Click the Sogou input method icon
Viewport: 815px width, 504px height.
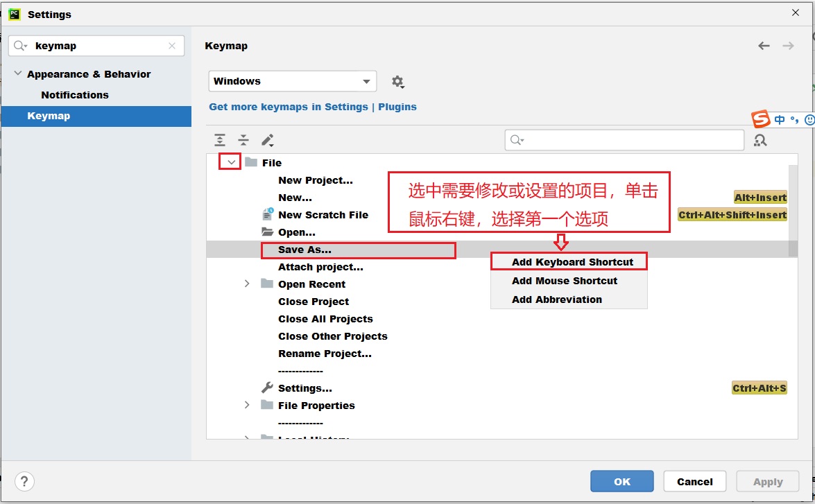click(762, 119)
